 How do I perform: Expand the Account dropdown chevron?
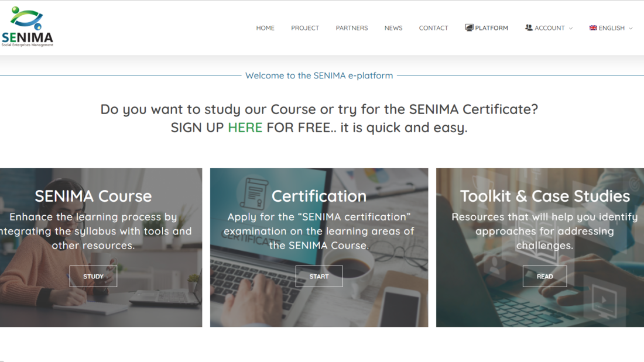(x=570, y=28)
